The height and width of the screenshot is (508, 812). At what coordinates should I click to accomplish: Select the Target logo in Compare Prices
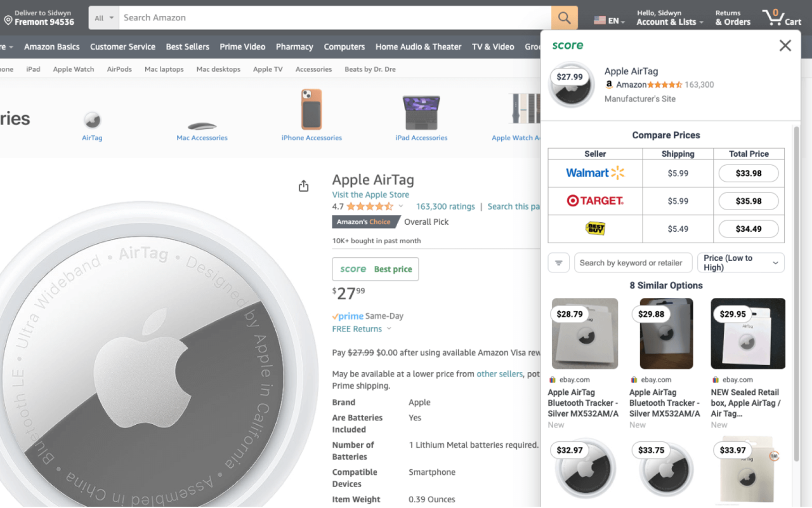594,201
